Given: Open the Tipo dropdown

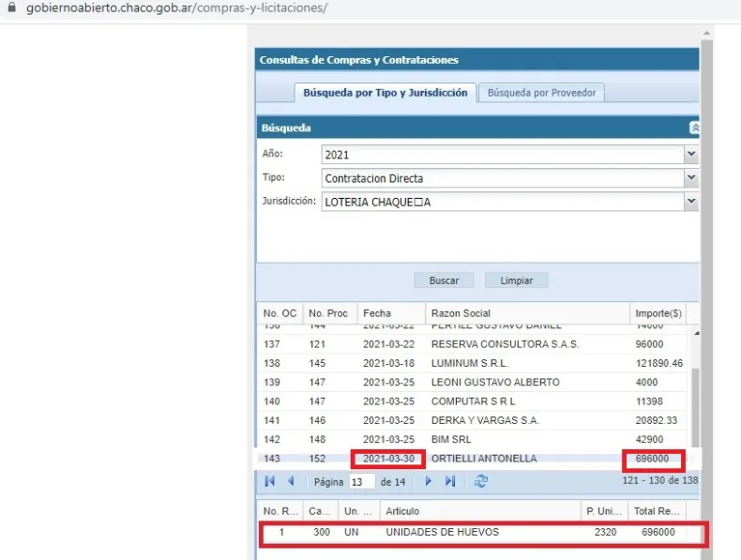Looking at the screenshot, I should click(691, 177).
